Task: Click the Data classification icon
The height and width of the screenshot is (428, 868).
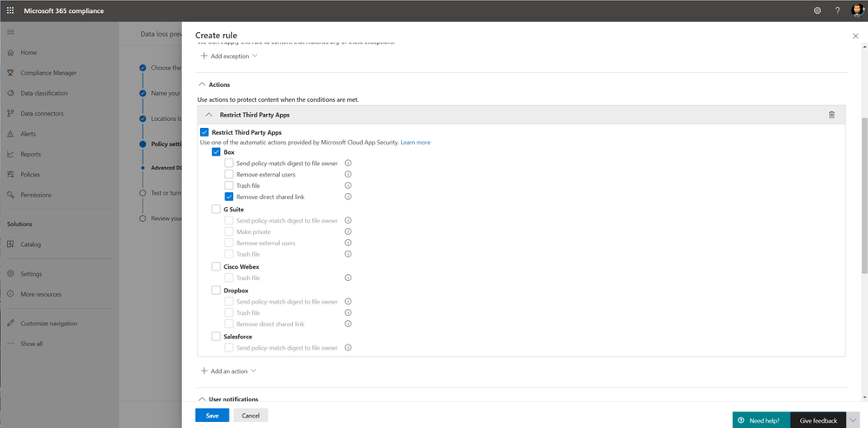Action: [10, 93]
